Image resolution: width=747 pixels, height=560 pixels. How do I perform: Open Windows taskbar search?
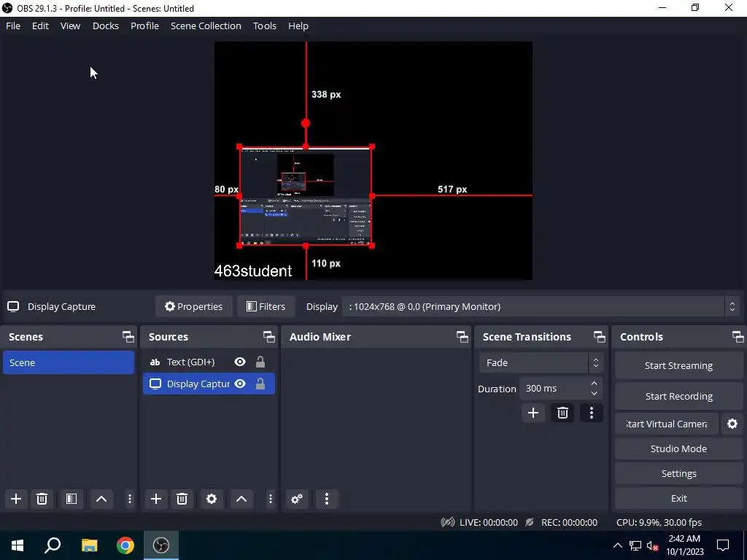[53, 545]
